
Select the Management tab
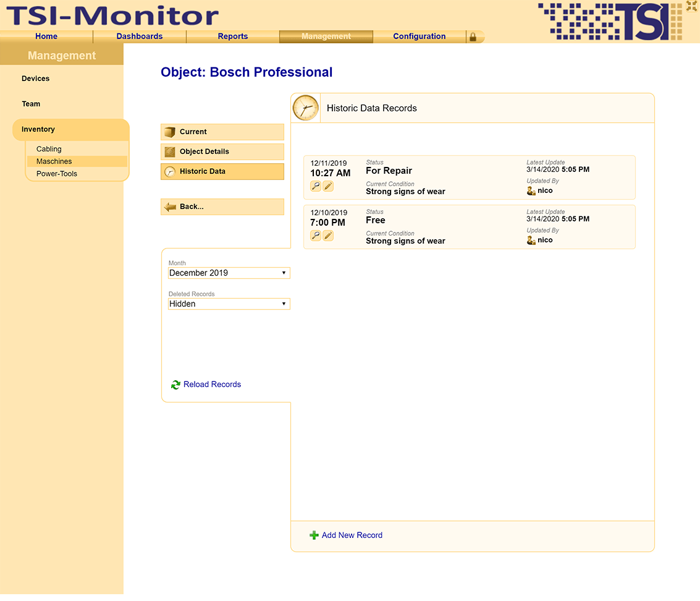(326, 36)
